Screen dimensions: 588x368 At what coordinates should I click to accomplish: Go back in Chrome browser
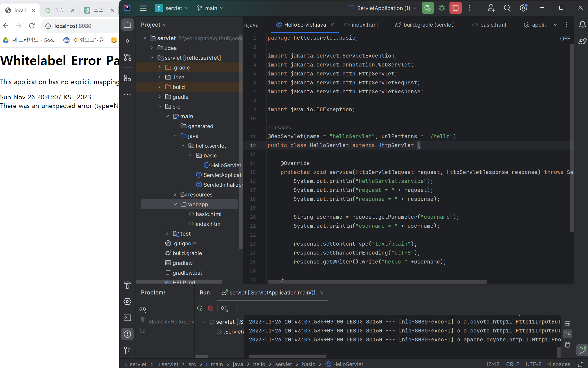[x=6, y=26]
